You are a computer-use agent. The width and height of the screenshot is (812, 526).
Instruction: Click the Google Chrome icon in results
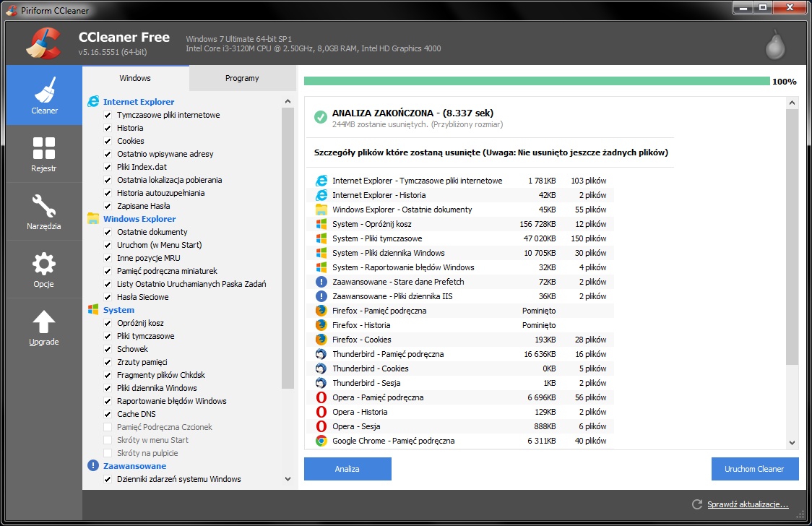coord(321,441)
